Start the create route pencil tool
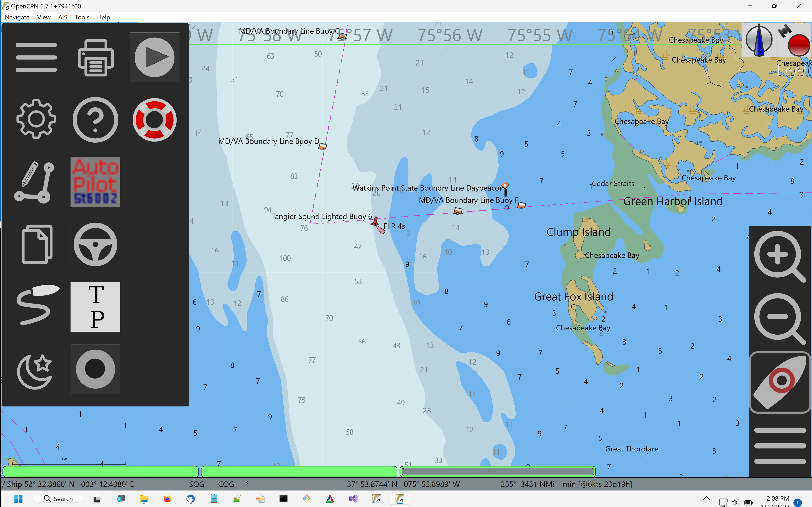This screenshot has height=507, width=812. click(x=34, y=182)
